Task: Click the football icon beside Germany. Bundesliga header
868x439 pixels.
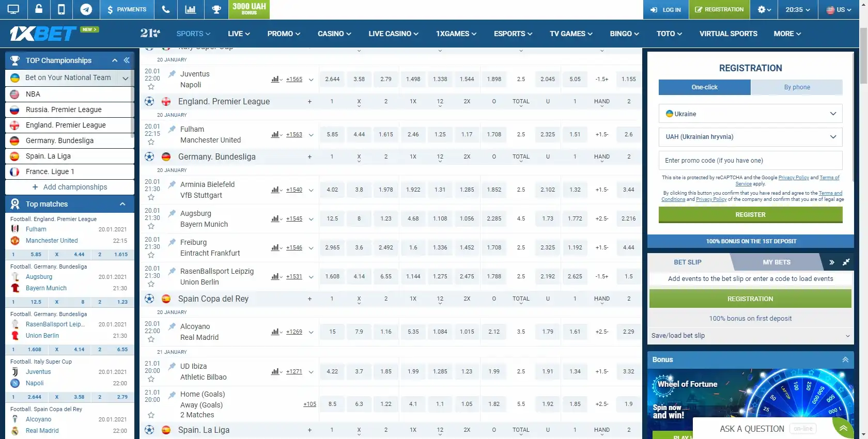Action: tap(149, 156)
